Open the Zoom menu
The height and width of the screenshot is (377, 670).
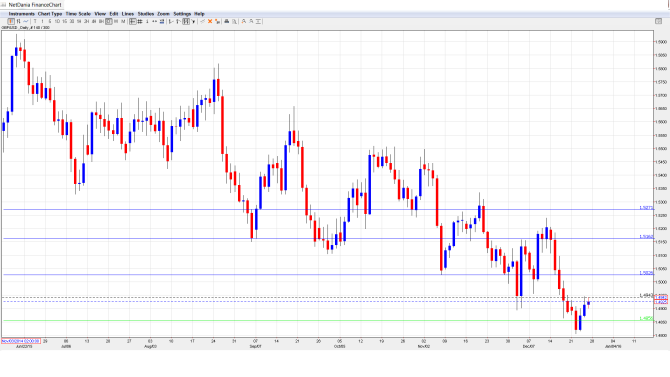click(163, 14)
